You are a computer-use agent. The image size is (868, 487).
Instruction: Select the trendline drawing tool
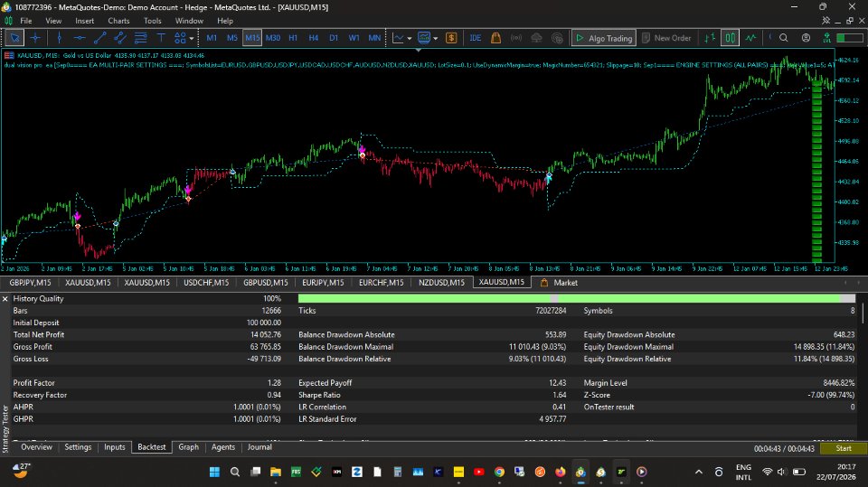(x=100, y=38)
